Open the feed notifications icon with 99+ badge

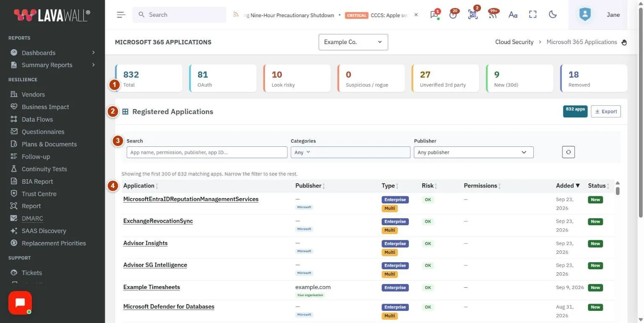[493, 15]
